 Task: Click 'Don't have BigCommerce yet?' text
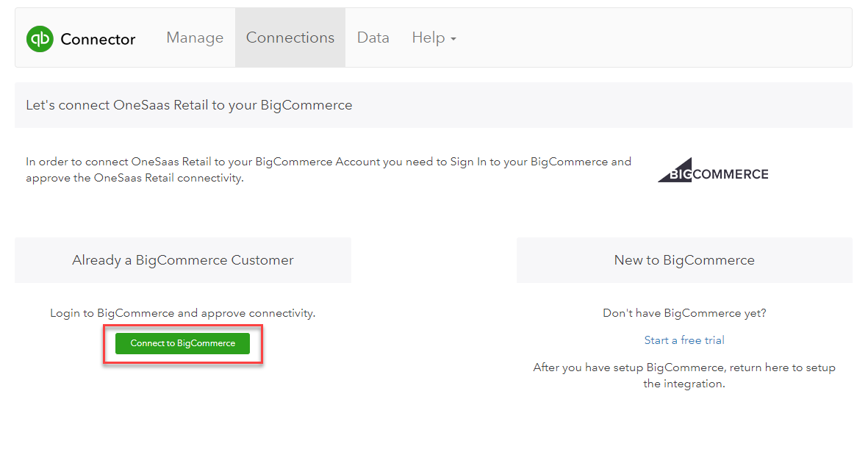pos(684,313)
